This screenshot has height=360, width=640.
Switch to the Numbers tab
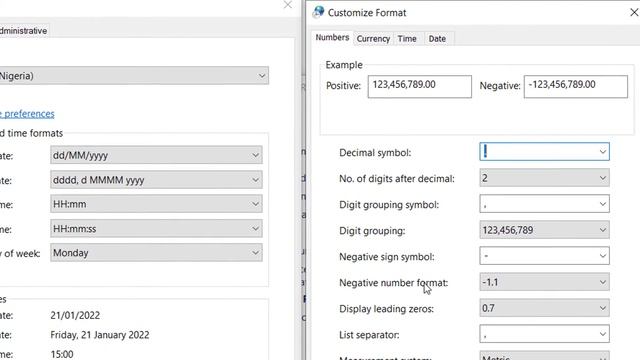(x=332, y=38)
